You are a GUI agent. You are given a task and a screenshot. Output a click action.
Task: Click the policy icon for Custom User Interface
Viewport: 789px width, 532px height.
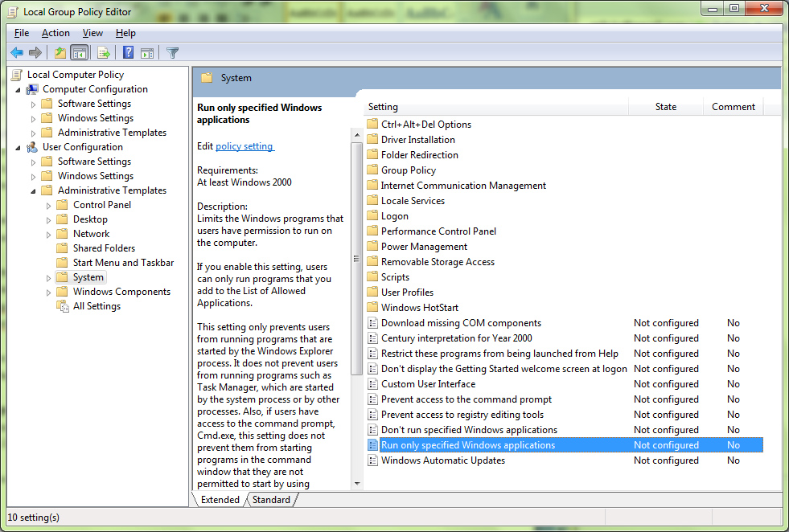372,384
